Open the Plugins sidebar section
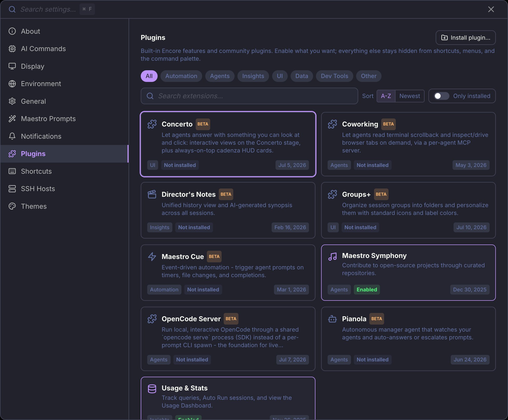Image resolution: width=508 pixels, height=420 pixels. tap(64, 154)
